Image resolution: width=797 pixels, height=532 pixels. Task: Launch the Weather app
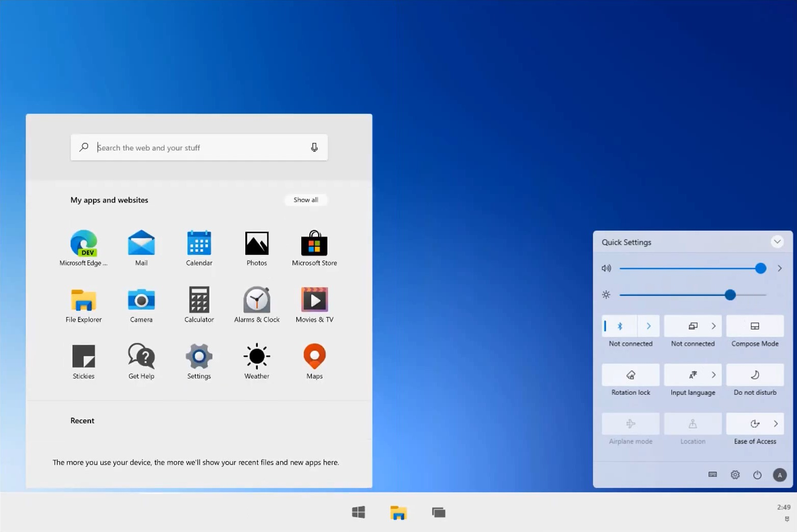(256, 357)
